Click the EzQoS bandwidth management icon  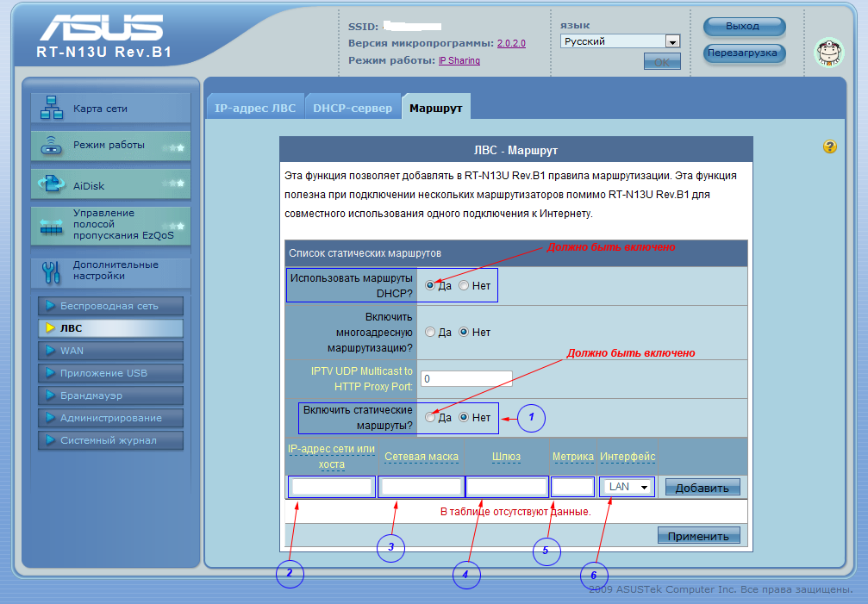pos(52,227)
